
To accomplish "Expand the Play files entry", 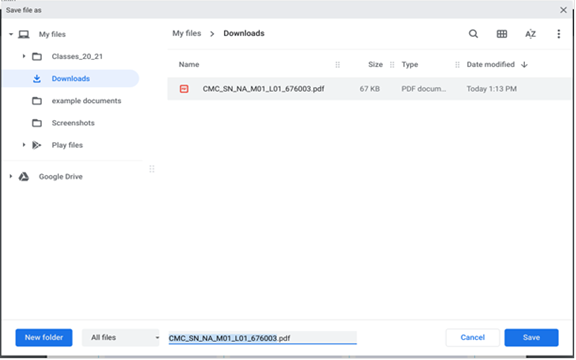I will click(24, 145).
